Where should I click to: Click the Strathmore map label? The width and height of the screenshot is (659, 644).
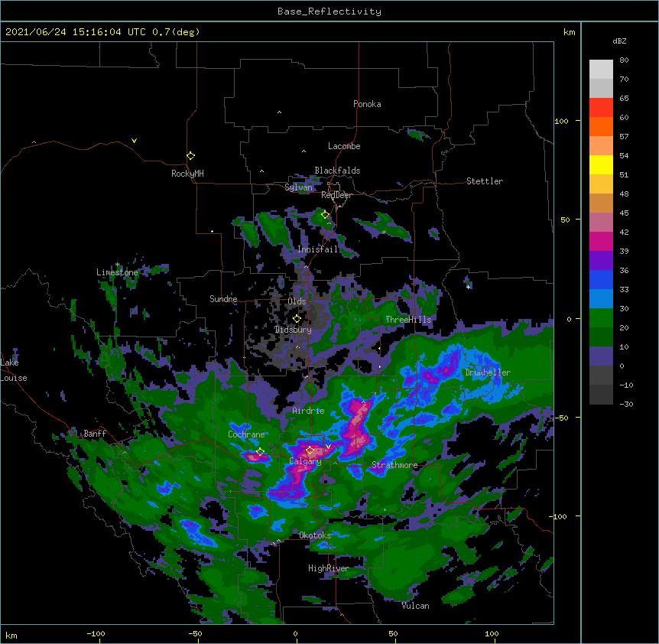point(394,465)
